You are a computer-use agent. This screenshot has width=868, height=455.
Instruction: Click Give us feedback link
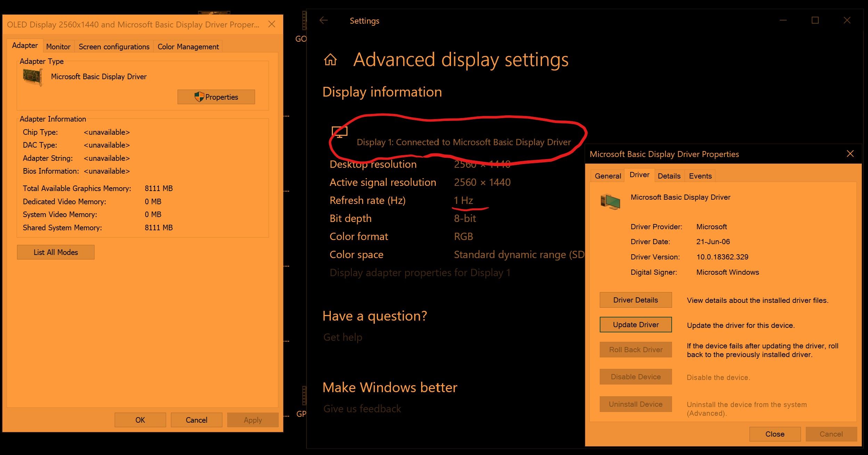[x=362, y=409]
